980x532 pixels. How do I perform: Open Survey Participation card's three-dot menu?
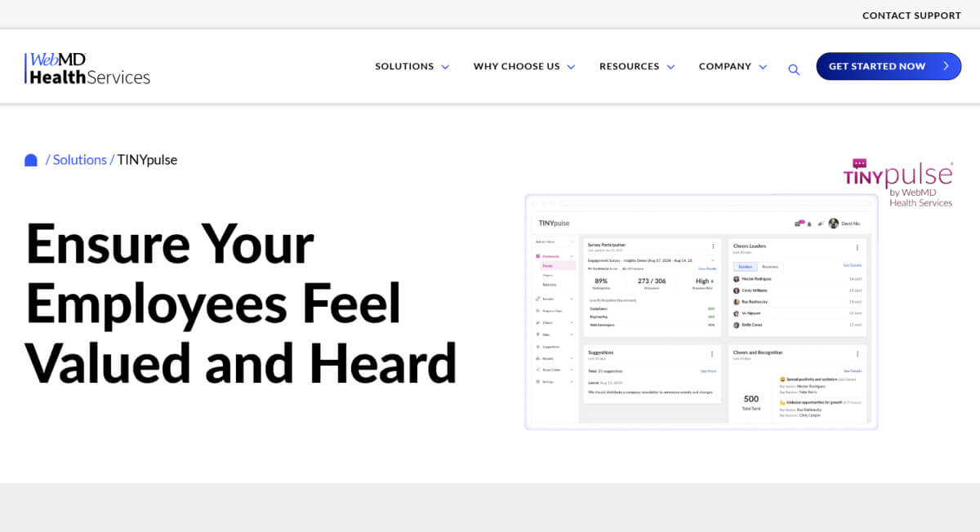pos(712,246)
